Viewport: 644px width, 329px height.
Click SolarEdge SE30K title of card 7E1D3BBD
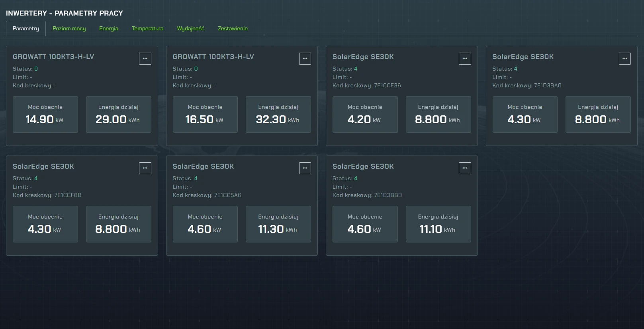click(363, 166)
